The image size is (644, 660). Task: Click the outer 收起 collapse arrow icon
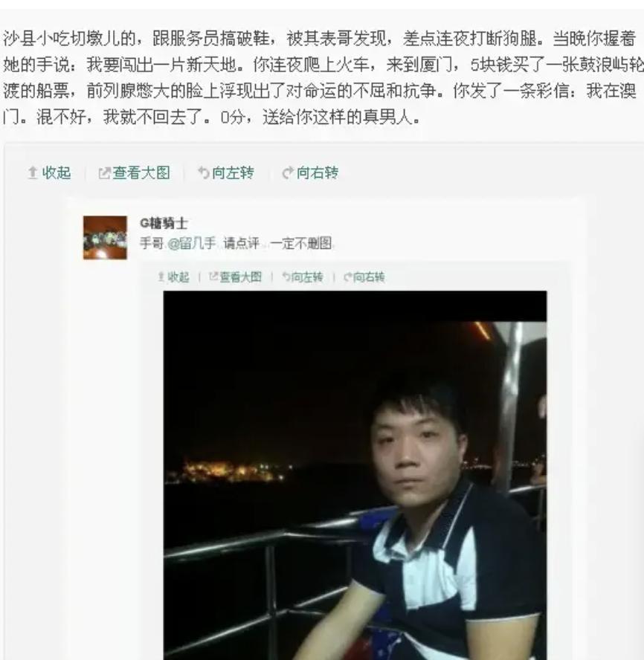point(33,172)
